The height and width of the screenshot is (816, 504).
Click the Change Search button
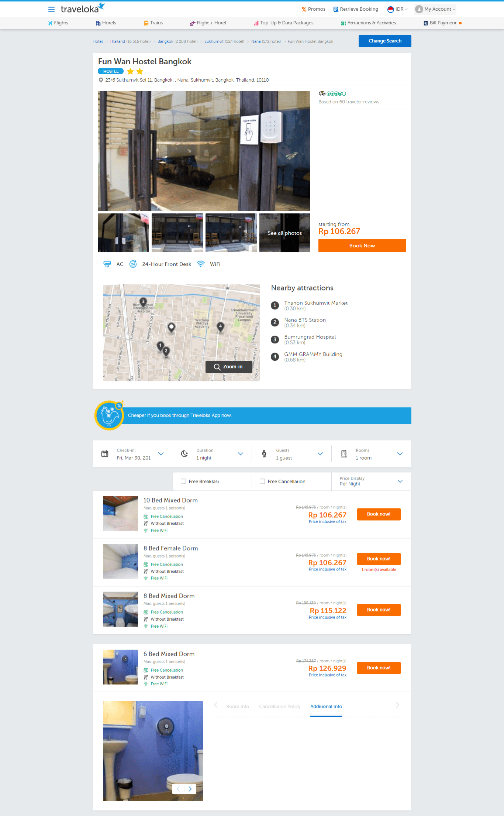[x=385, y=41]
